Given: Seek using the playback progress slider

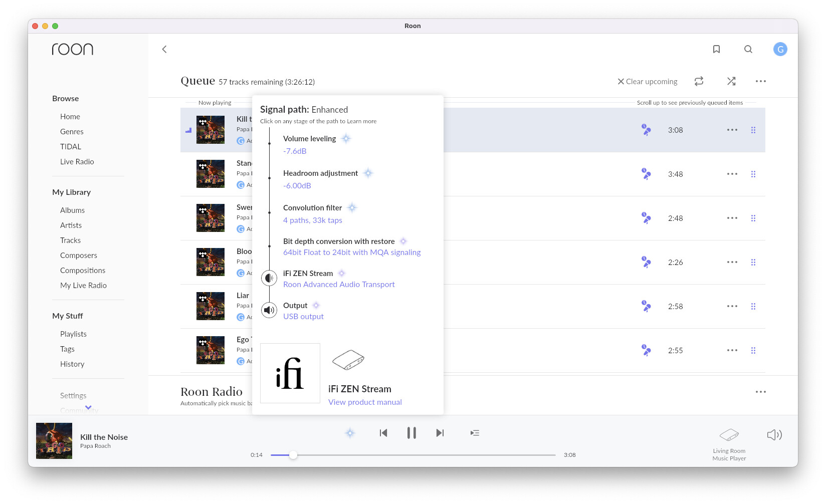Looking at the screenshot, I should coord(413,455).
